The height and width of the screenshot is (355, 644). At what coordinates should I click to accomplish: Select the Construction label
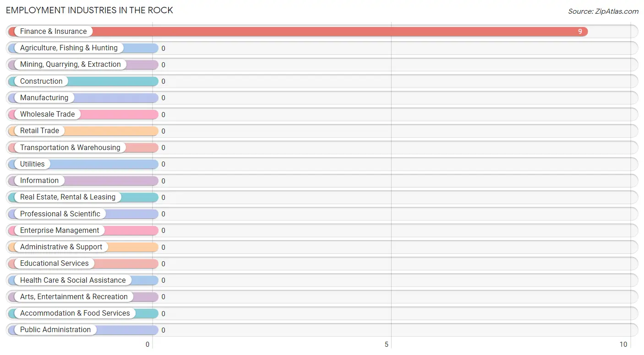pyautogui.click(x=41, y=81)
